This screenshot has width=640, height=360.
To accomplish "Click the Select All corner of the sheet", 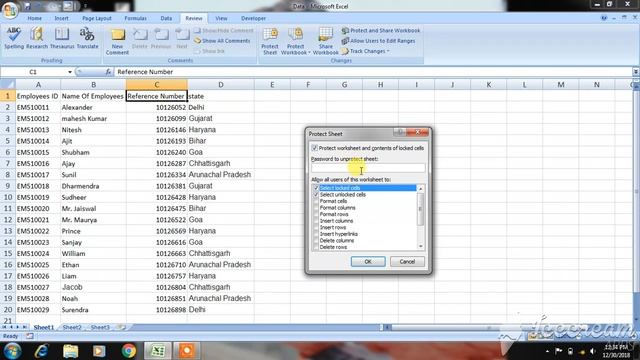I will pos(8,84).
